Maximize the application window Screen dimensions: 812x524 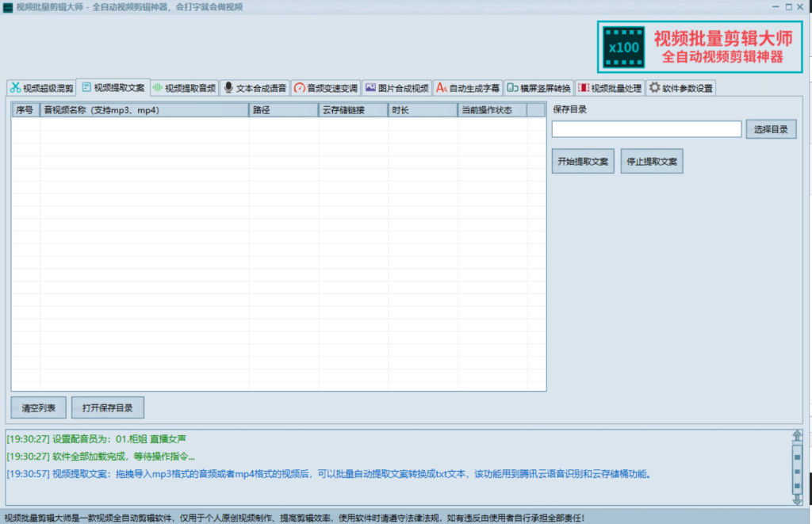click(788, 6)
